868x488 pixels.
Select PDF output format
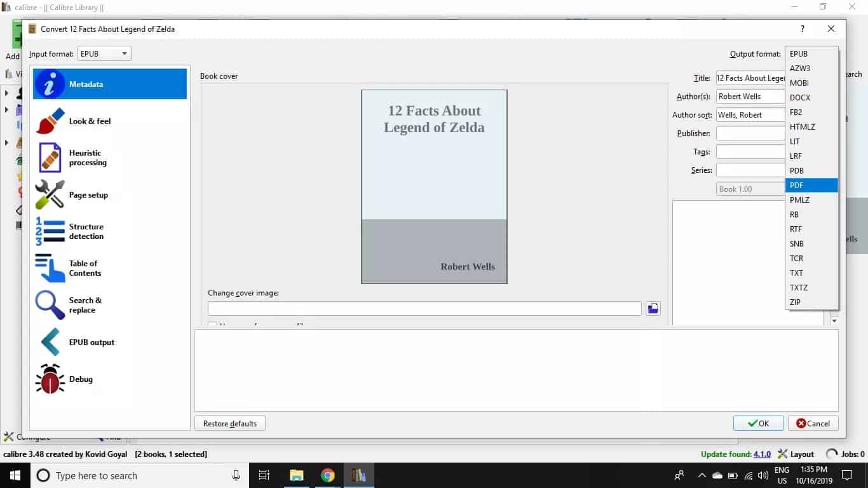(x=811, y=186)
